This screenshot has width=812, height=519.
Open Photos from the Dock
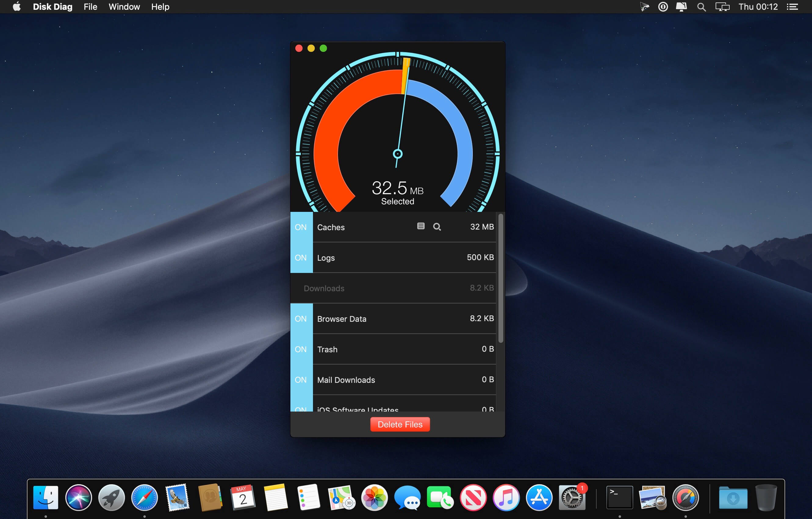[374, 497]
